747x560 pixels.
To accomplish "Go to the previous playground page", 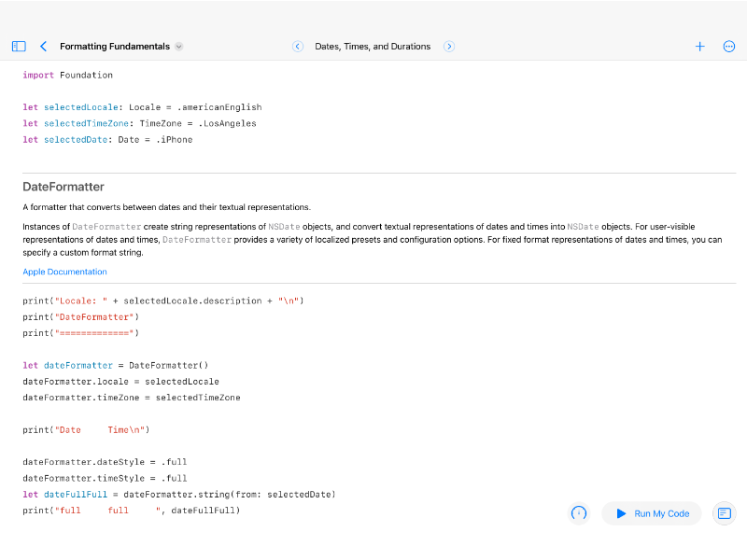I will click(298, 46).
